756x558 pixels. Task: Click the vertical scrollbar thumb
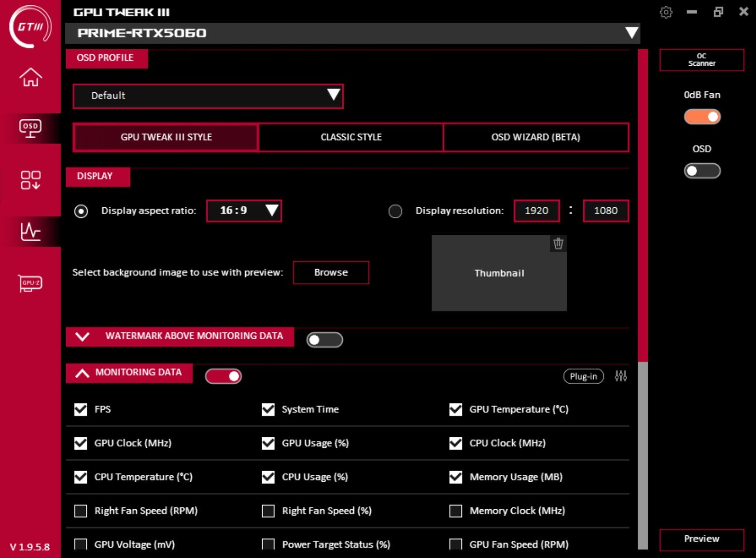pos(643,205)
